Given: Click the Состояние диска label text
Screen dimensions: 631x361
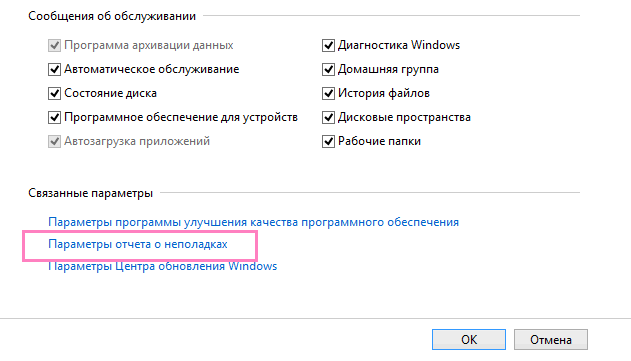Looking at the screenshot, I should [110, 93].
